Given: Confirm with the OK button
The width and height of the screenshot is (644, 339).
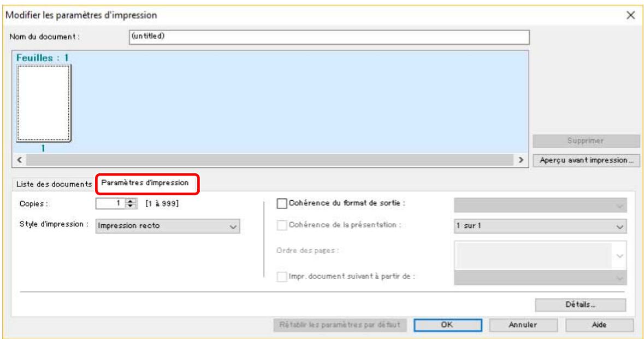Looking at the screenshot, I should [x=448, y=325].
